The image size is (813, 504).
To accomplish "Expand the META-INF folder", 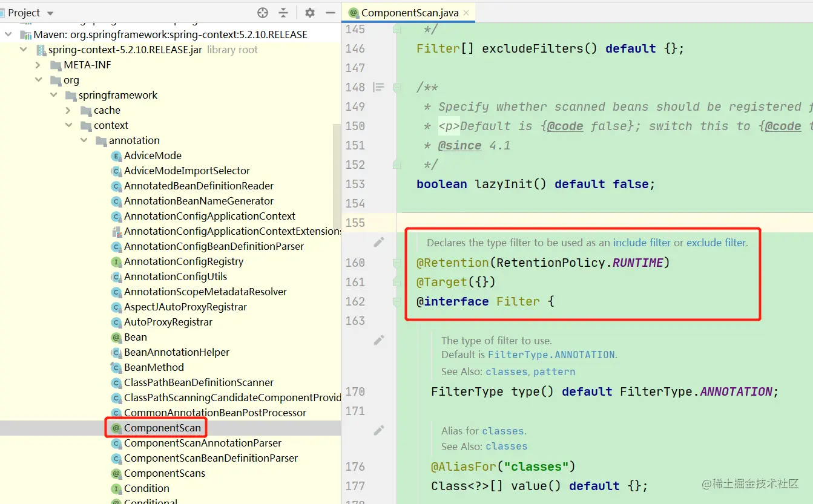I will (39, 65).
